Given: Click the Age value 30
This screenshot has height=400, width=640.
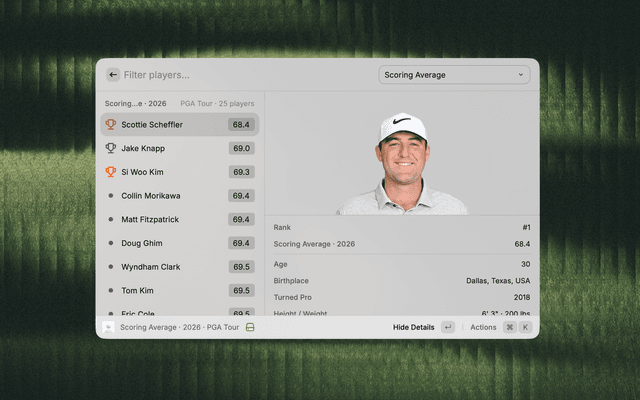Looking at the screenshot, I should [526, 264].
